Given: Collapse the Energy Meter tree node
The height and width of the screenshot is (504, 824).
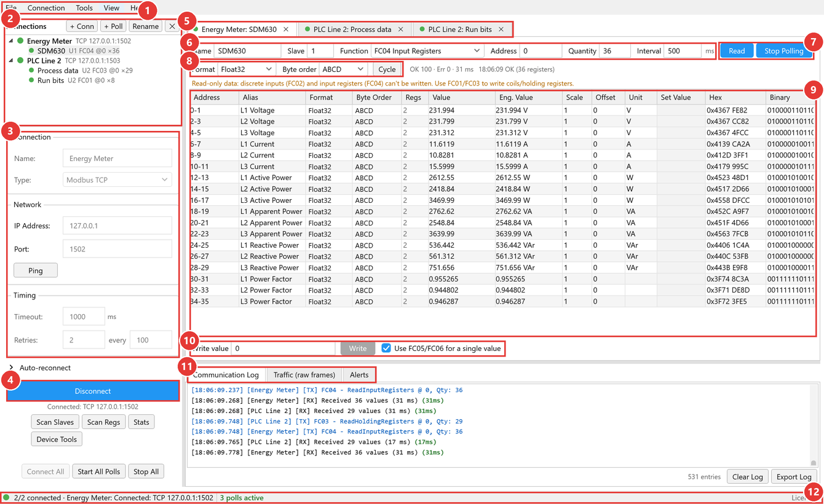Looking at the screenshot, I should coord(11,41).
